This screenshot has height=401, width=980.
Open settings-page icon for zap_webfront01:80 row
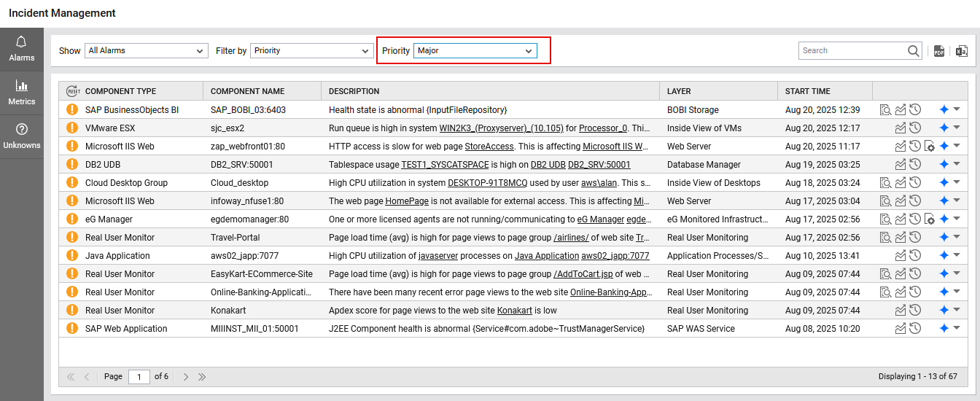pyautogui.click(x=930, y=147)
